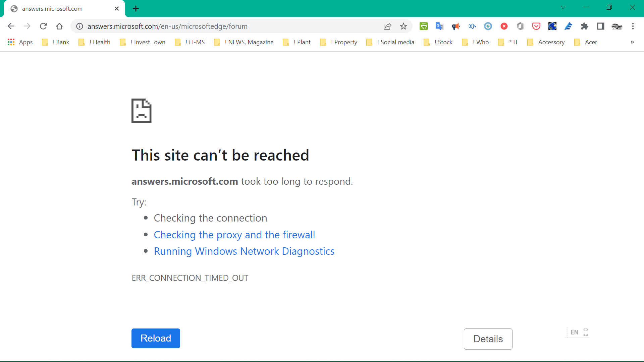Open the Pocket save extension
644x362 pixels.
coord(536,26)
